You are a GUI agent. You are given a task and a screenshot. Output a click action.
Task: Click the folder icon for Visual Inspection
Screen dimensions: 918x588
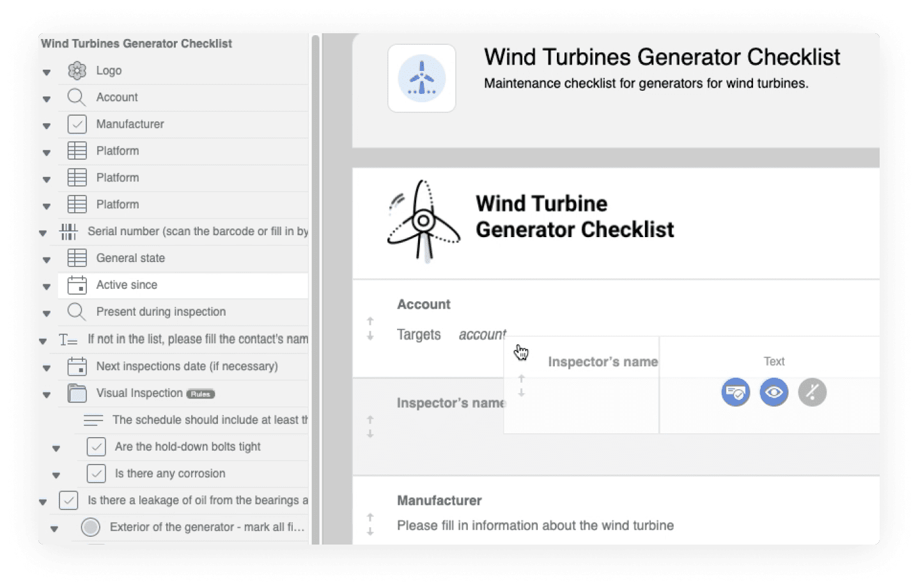(77, 393)
